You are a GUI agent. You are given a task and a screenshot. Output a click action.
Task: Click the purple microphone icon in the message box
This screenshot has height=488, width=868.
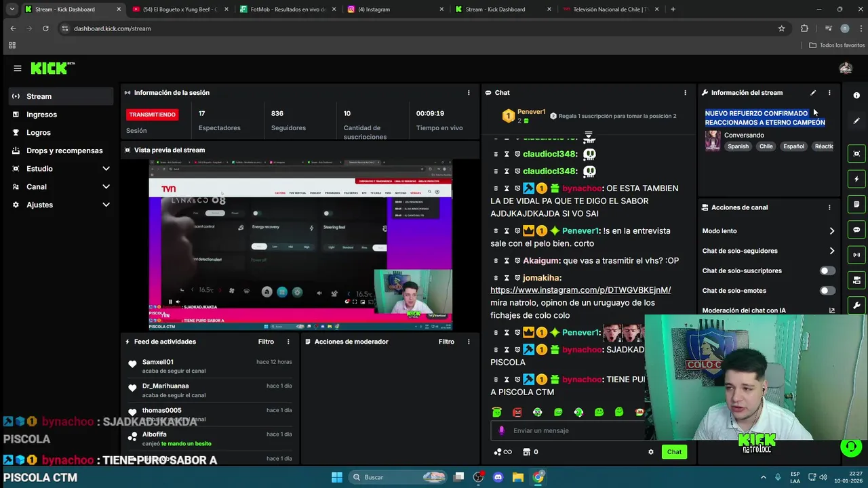coord(502,430)
